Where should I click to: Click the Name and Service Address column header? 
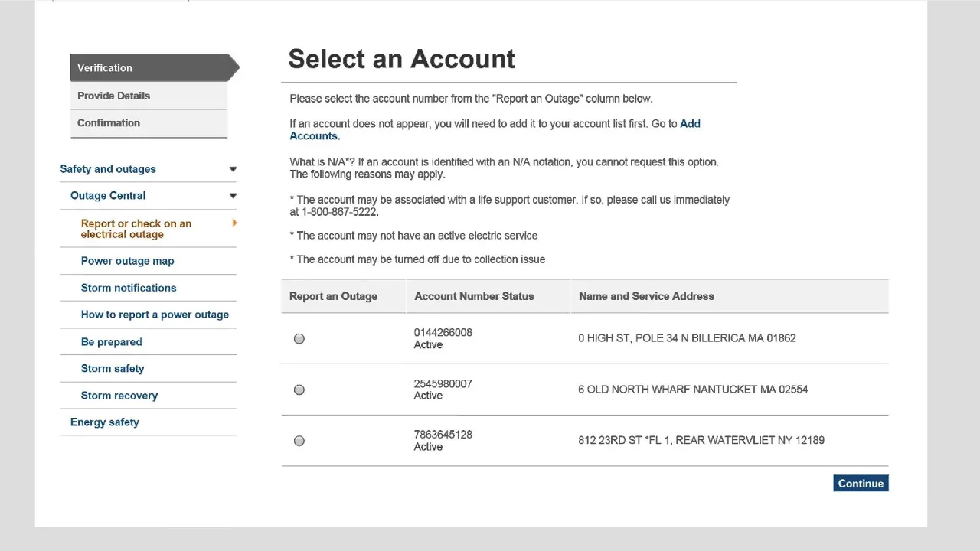point(646,296)
